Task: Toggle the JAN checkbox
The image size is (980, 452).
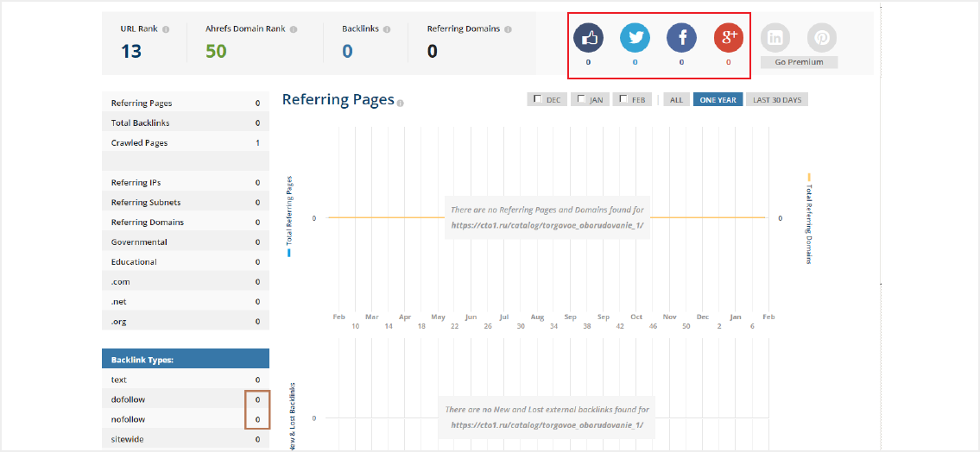Action: [582, 99]
